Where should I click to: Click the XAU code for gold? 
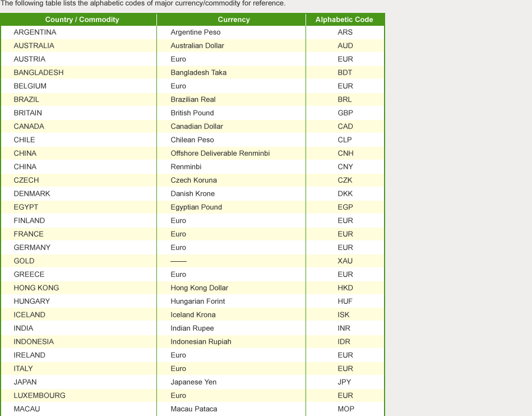pyautogui.click(x=345, y=261)
